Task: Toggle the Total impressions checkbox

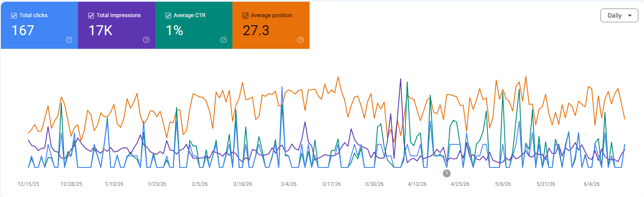Action: (x=91, y=15)
